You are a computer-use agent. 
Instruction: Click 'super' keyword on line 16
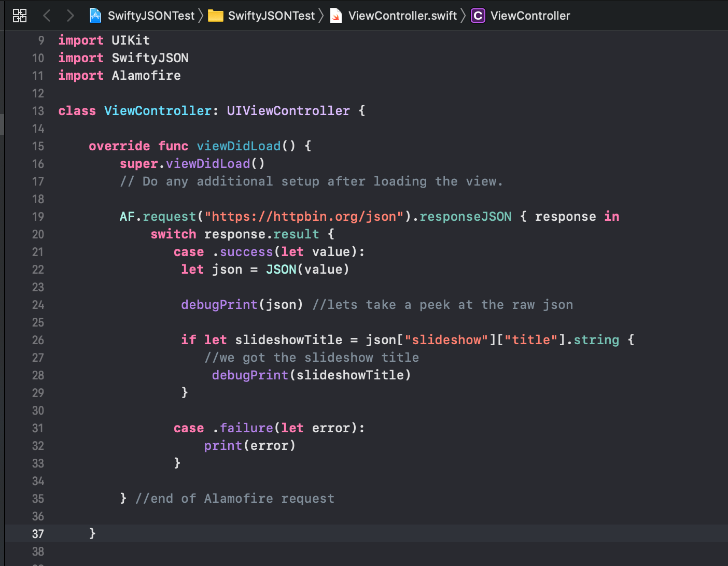[x=138, y=164]
